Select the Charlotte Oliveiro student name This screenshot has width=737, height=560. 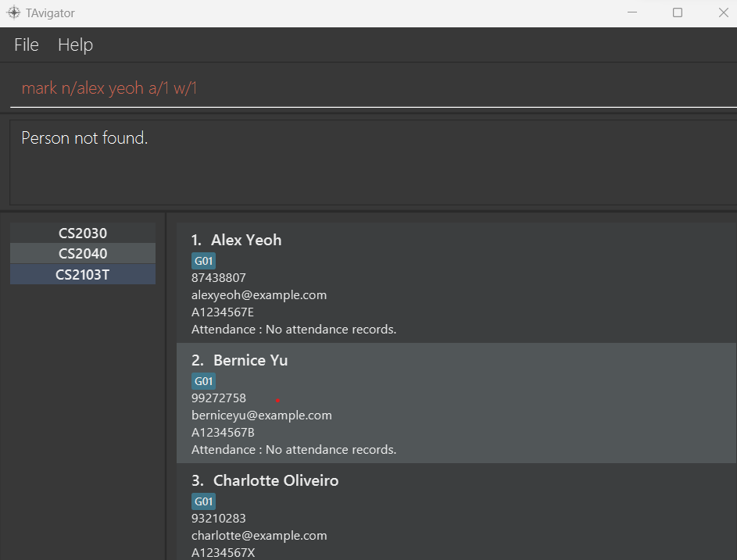[x=276, y=480]
